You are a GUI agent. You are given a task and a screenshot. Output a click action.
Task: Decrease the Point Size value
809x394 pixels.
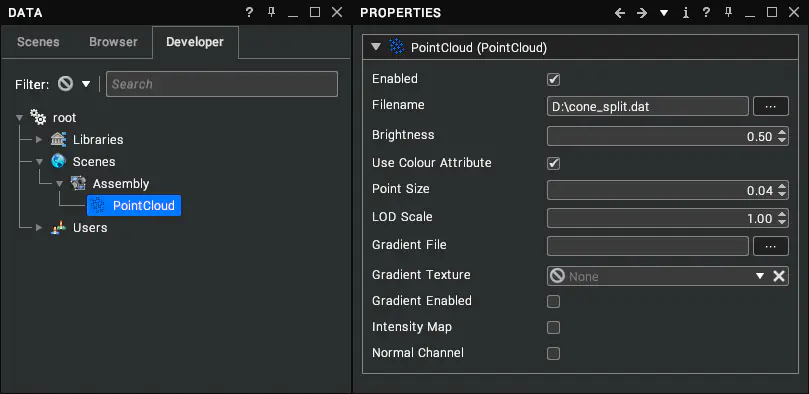(x=782, y=194)
